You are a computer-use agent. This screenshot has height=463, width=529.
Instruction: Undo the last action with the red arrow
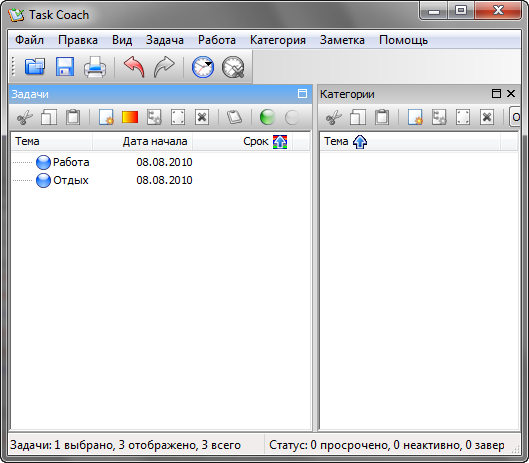pos(134,66)
